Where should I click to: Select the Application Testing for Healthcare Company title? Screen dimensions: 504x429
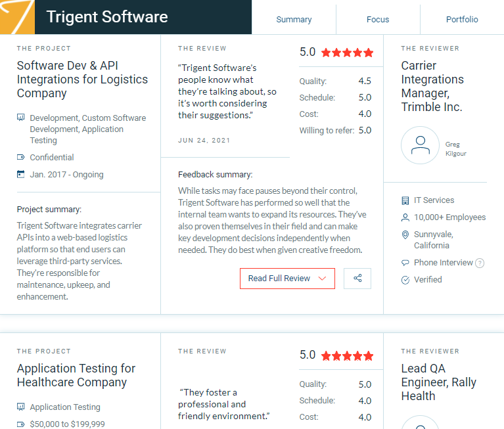[76, 375]
